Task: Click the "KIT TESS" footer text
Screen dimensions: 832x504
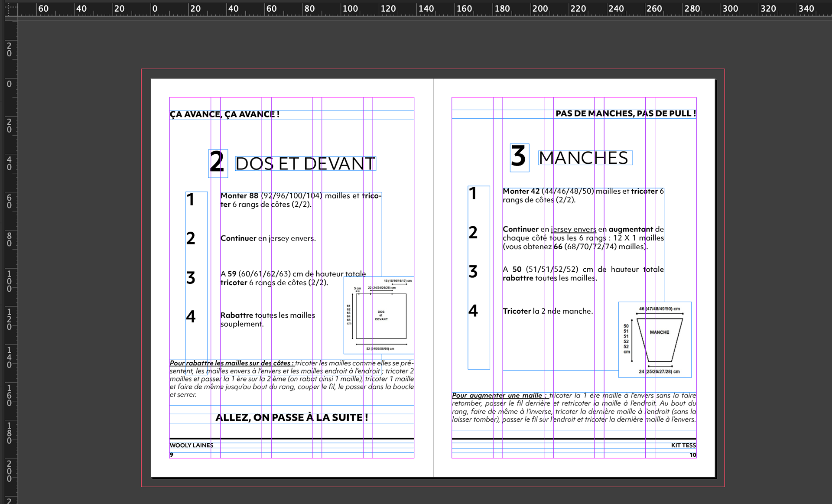Action: pyautogui.click(x=683, y=445)
